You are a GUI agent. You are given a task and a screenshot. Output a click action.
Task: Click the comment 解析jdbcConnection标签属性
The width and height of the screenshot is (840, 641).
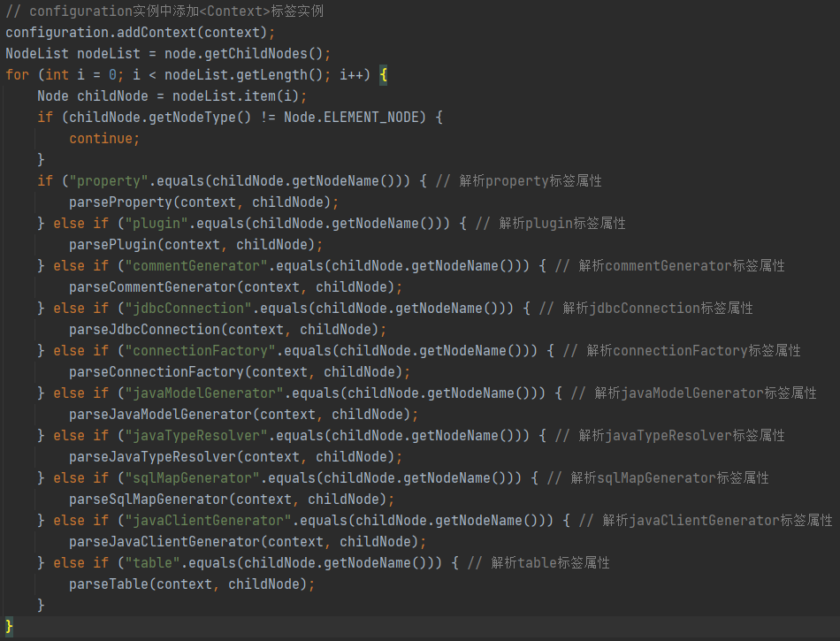pyautogui.click(x=646, y=309)
